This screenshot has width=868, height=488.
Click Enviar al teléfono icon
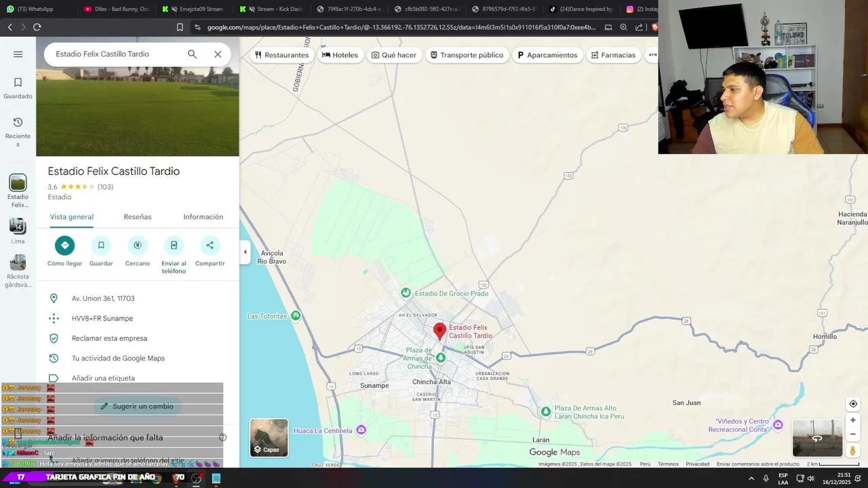(174, 245)
